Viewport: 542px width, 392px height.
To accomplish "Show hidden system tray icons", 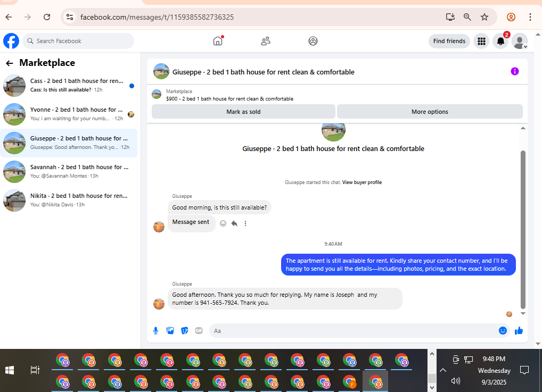I will pos(443,370).
